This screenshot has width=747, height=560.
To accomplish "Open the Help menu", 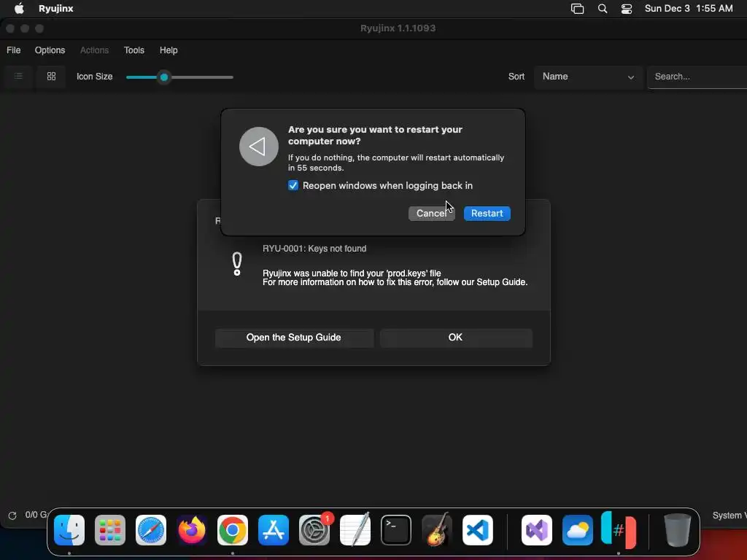I will [169, 50].
